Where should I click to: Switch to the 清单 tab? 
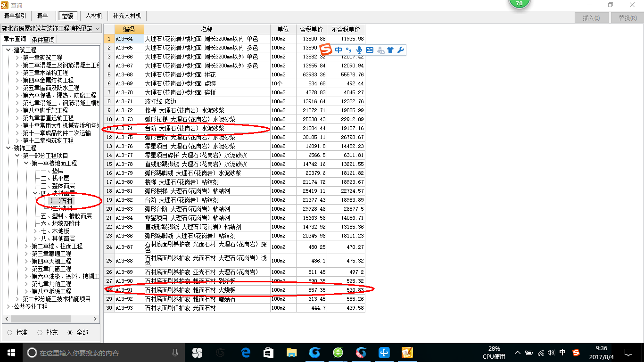(x=42, y=16)
